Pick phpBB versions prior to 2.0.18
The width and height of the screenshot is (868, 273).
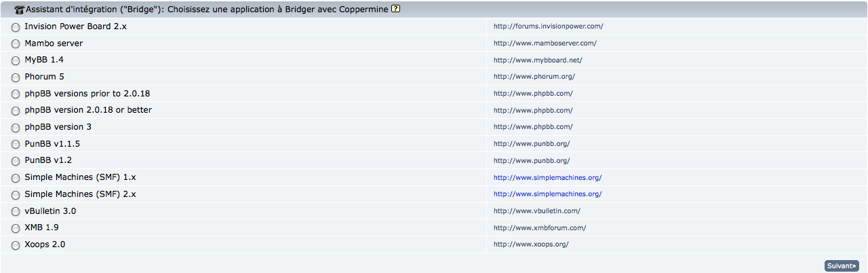point(16,94)
